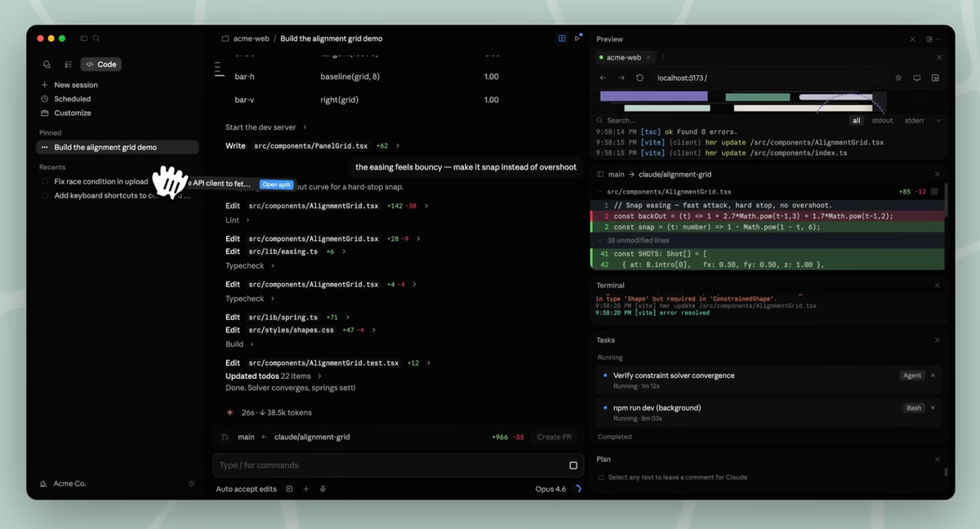Viewport: 980px width, 529px height.
Task: Select the sessions chat icon in sidebar
Action: pos(47,64)
